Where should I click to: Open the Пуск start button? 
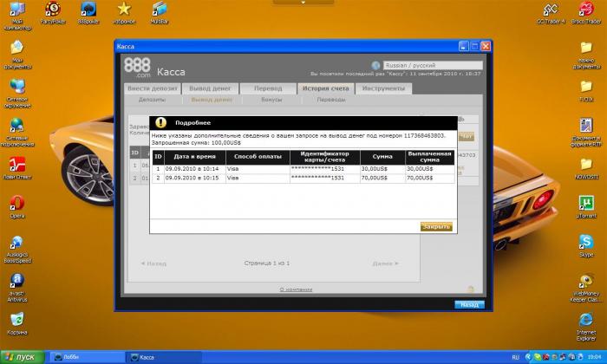22,357
